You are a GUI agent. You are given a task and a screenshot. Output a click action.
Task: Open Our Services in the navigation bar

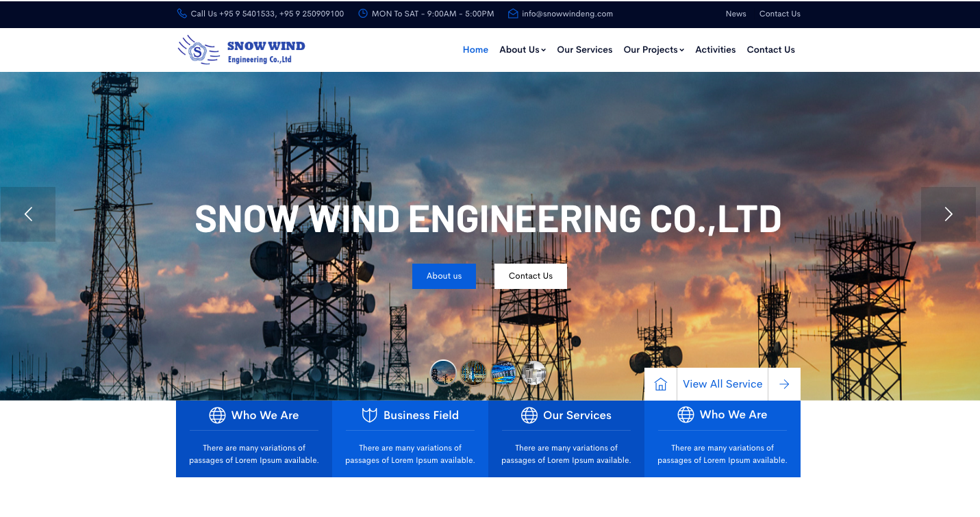click(x=585, y=50)
